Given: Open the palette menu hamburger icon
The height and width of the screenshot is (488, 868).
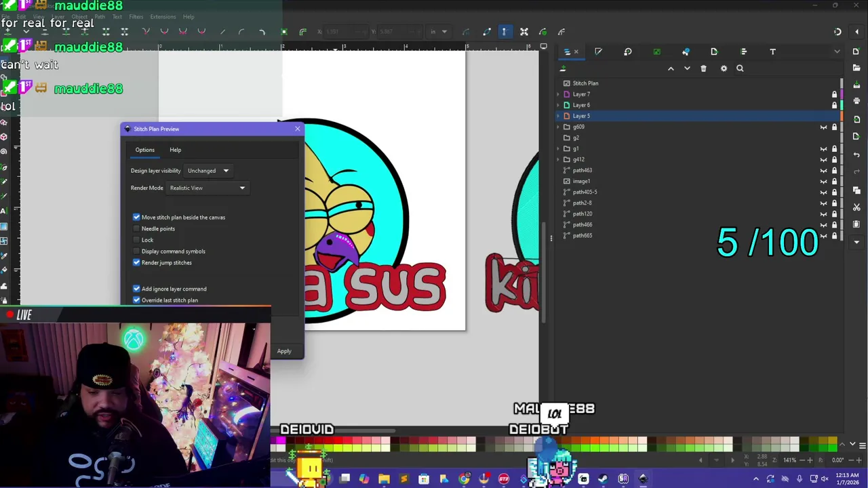Looking at the screenshot, I should 862,445.
